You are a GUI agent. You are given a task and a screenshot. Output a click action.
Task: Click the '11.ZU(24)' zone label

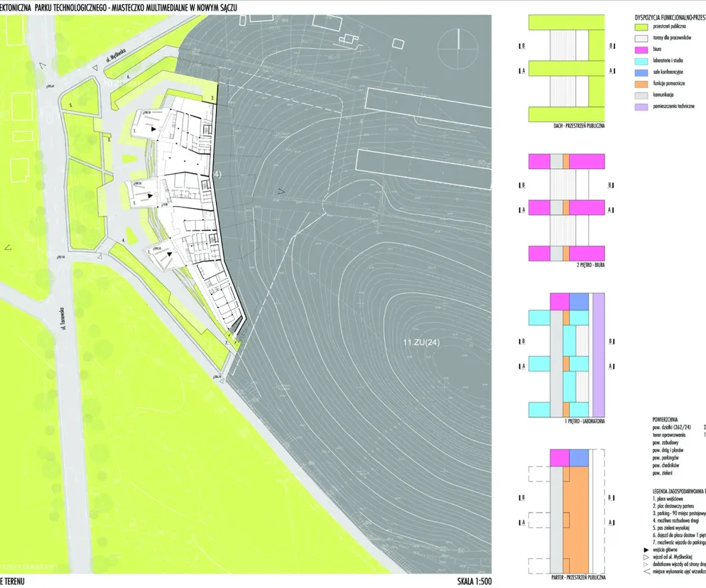tap(421, 342)
